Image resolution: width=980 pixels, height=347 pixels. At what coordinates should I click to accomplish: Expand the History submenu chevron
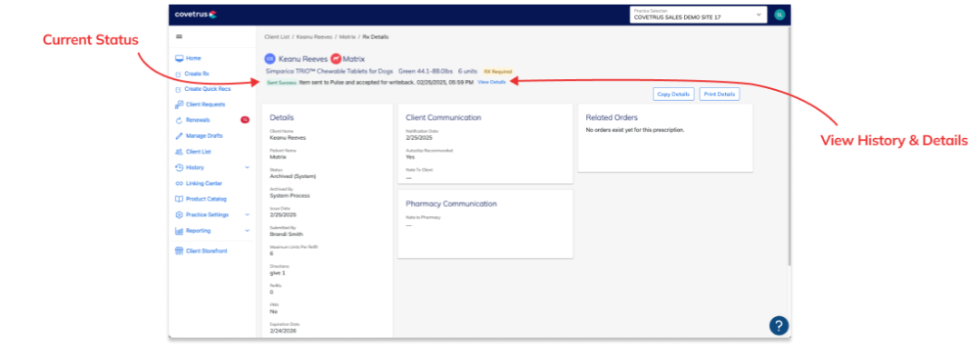click(248, 167)
